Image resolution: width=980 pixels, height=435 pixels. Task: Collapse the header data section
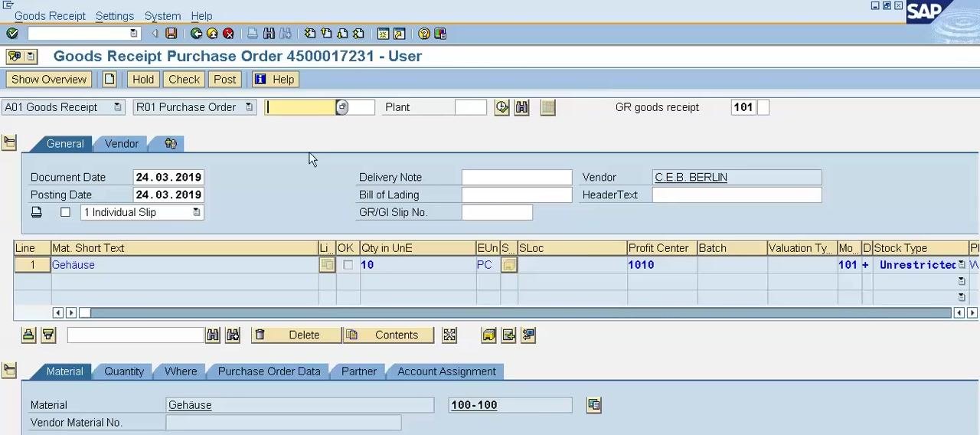point(9,143)
